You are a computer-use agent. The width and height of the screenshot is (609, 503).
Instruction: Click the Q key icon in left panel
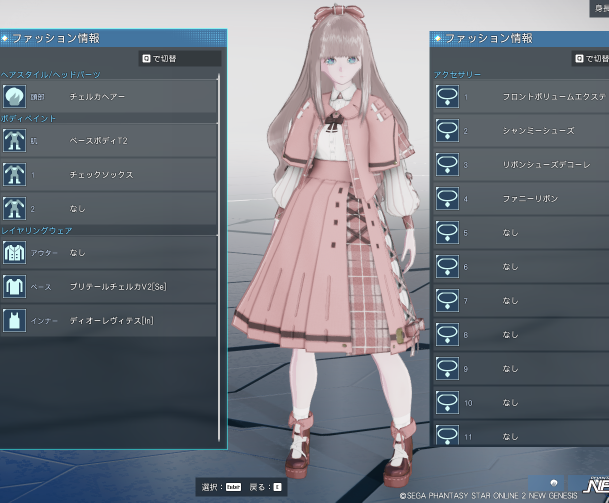(x=146, y=59)
